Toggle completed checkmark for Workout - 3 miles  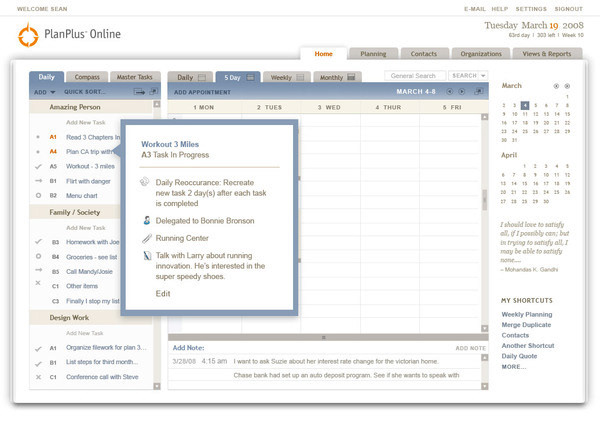38,166
